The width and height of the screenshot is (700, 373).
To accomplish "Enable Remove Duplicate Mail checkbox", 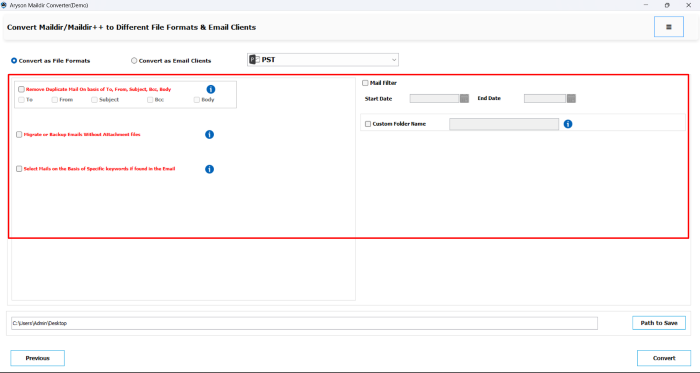I will tap(21, 89).
